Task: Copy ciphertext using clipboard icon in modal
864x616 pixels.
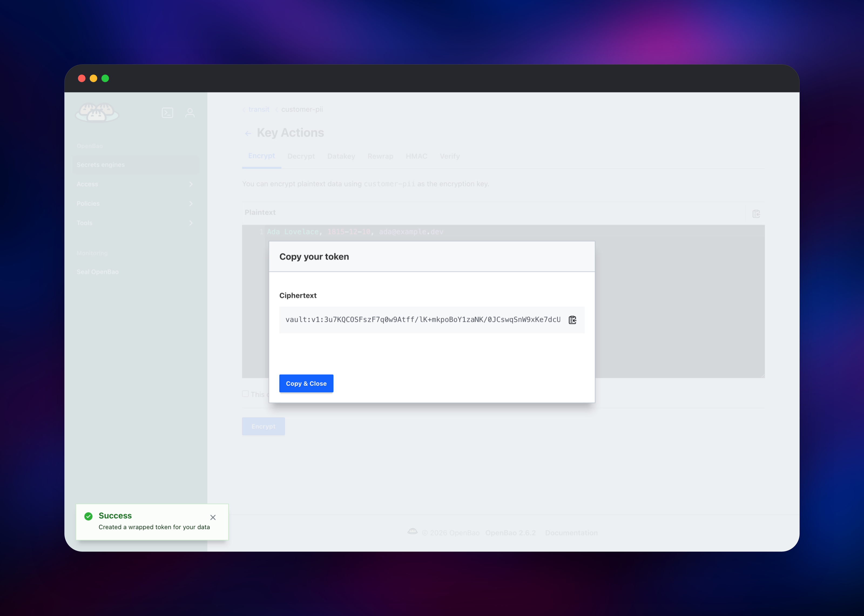Action: click(572, 320)
